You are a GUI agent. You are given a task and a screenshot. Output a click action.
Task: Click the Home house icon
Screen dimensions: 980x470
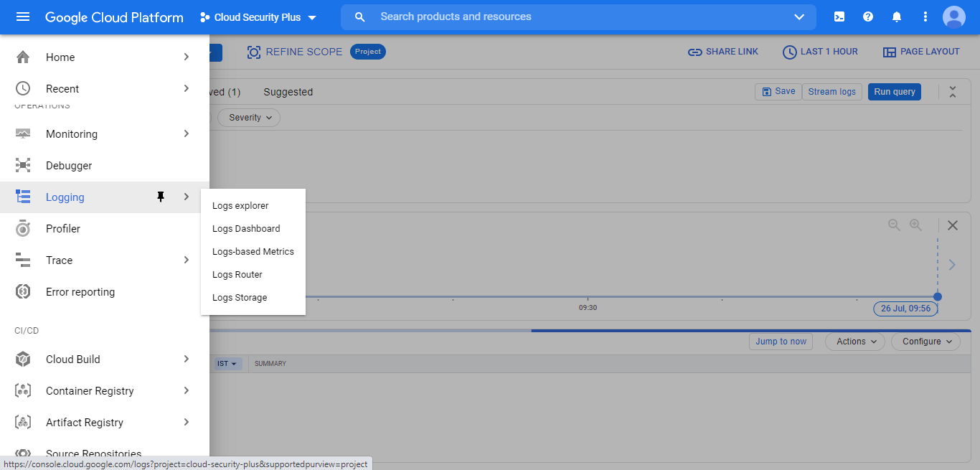tap(23, 57)
